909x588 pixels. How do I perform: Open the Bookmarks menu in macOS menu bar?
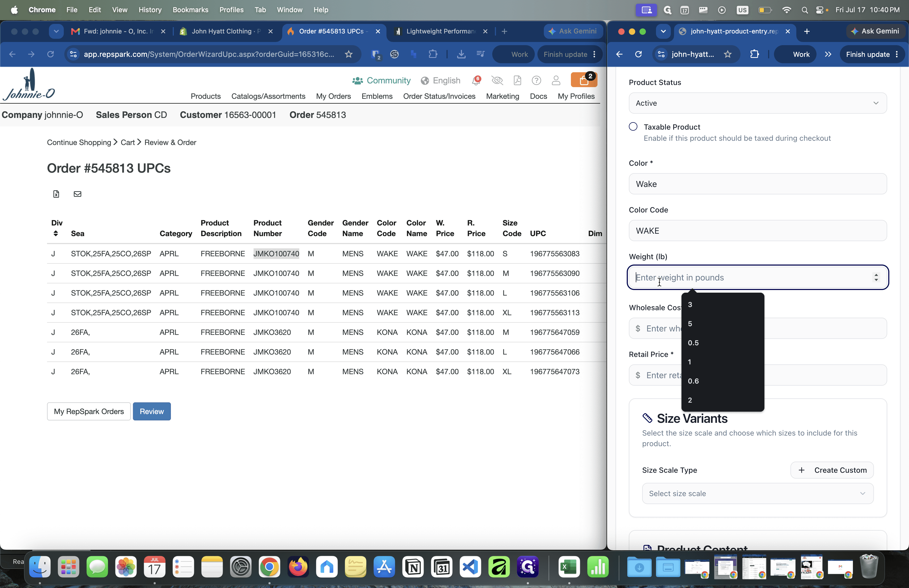(190, 10)
